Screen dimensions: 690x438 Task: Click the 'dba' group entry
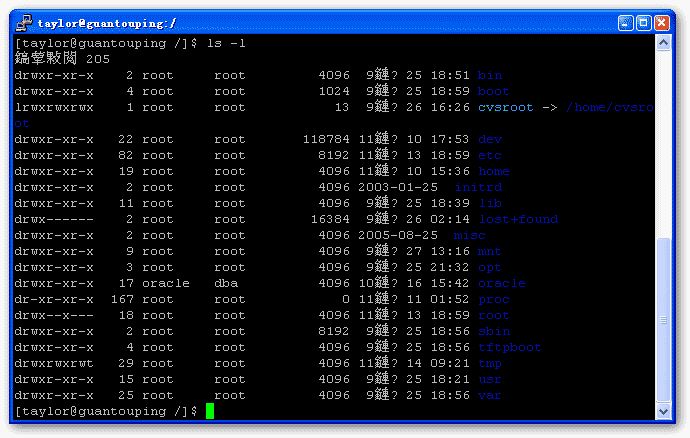[x=226, y=283]
